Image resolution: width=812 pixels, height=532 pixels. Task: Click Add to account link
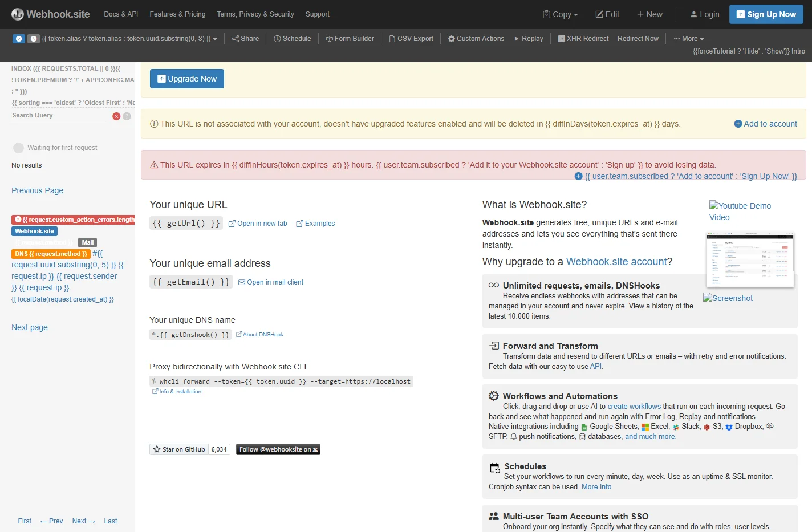766,124
